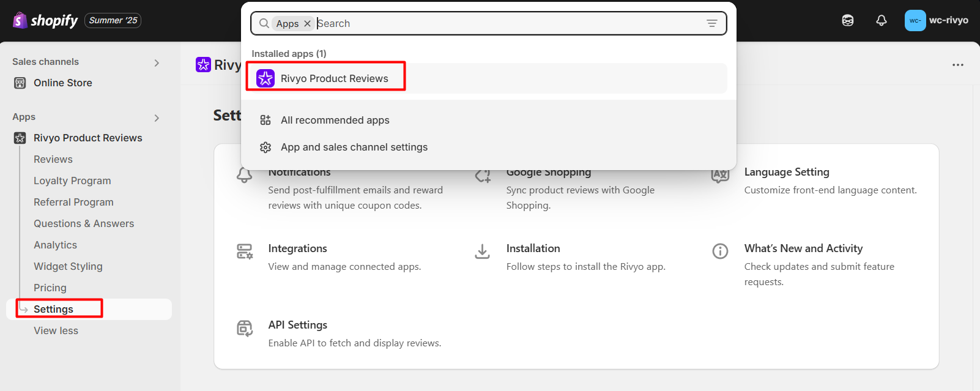The height and width of the screenshot is (391, 980).
Task: Collapse the list with View less
Action: click(56, 330)
